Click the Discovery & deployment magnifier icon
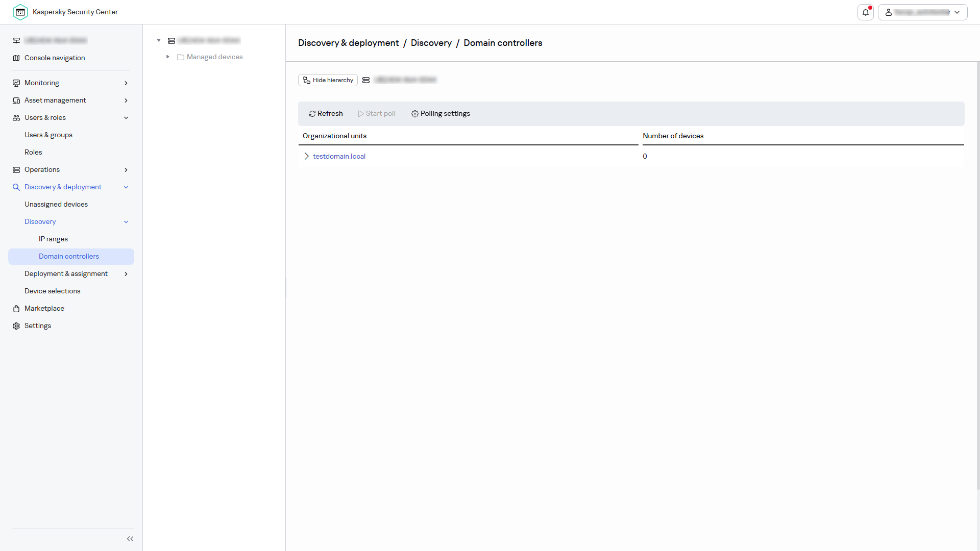980x551 pixels. pos(16,187)
